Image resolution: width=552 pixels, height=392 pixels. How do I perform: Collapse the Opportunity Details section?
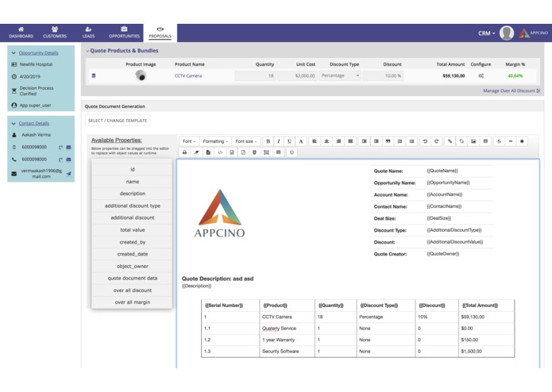coord(14,53)
